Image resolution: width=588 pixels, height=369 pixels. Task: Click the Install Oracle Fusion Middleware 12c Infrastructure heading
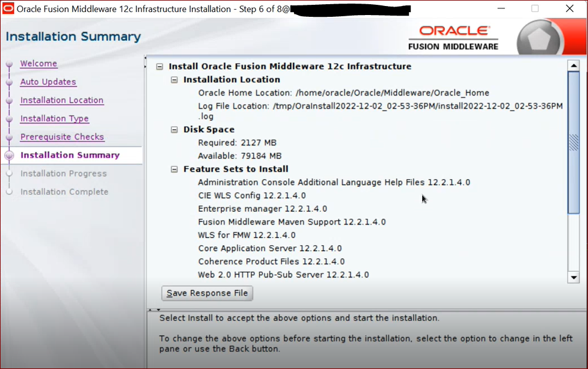click(290, 66)
